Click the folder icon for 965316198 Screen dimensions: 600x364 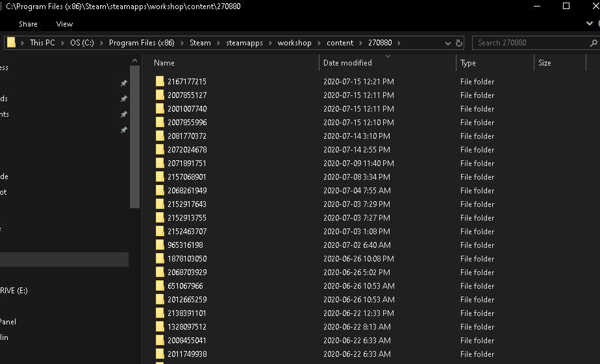pos(160,245)
